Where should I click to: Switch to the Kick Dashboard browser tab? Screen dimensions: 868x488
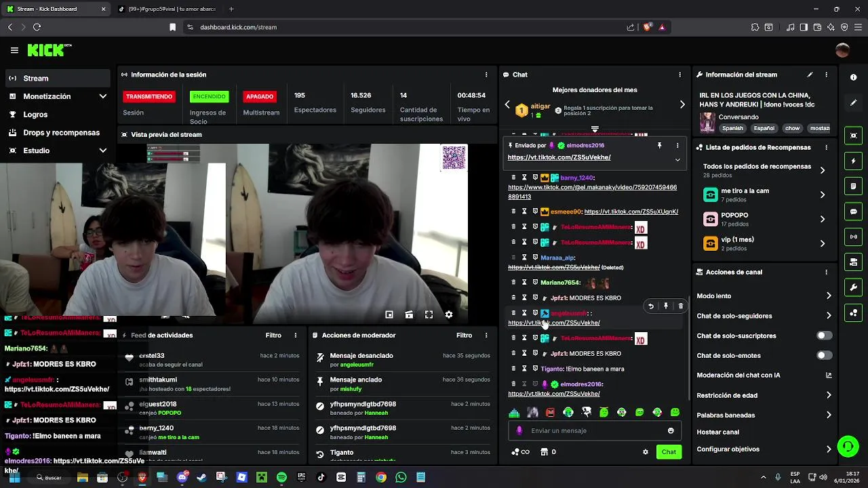pyautogui.click(x=56, y=9)
